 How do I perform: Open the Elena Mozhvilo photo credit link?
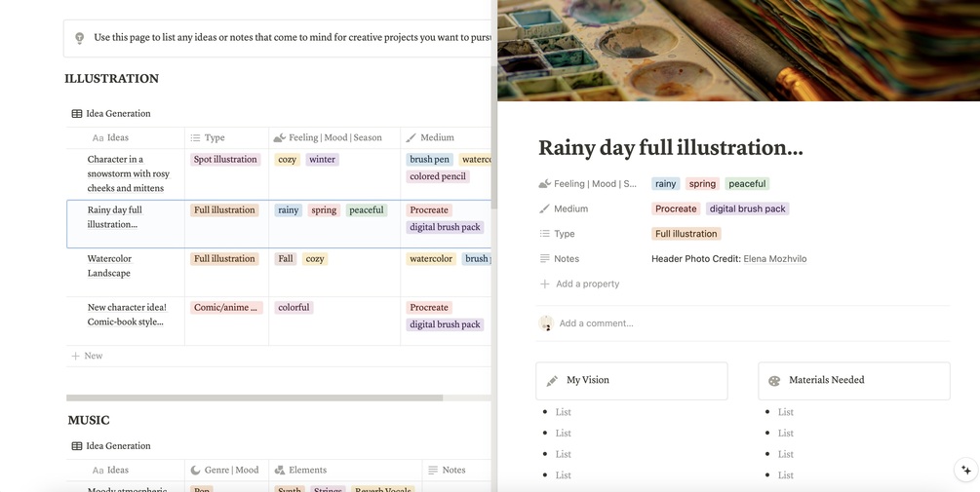775,258
